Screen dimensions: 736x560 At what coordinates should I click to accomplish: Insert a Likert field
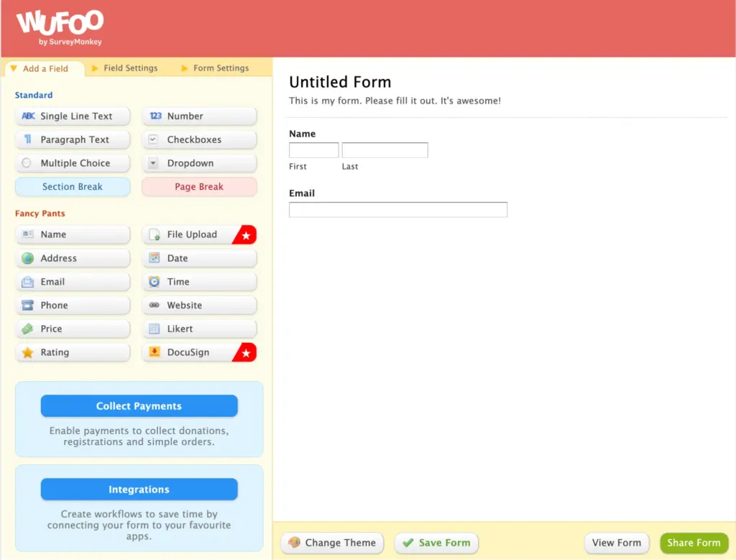coord(199,329)
